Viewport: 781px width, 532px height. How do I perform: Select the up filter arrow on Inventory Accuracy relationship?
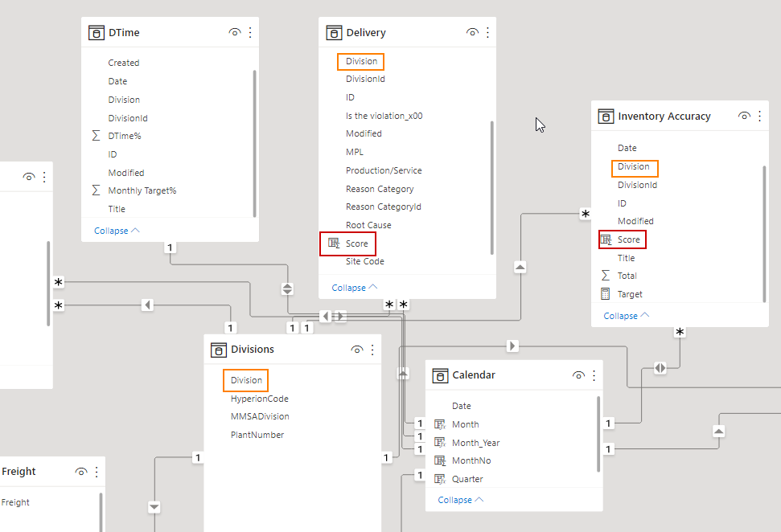click(x=520, y=268)
